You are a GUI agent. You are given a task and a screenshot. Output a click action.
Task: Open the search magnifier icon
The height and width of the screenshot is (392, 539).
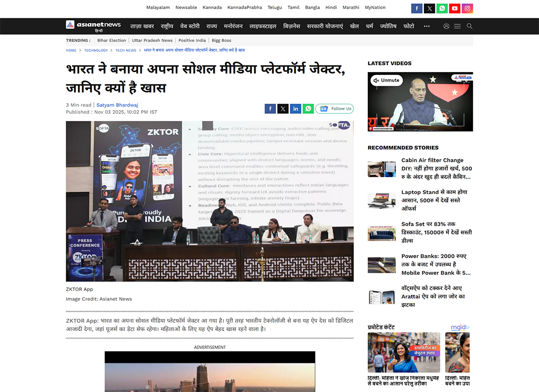469,26
